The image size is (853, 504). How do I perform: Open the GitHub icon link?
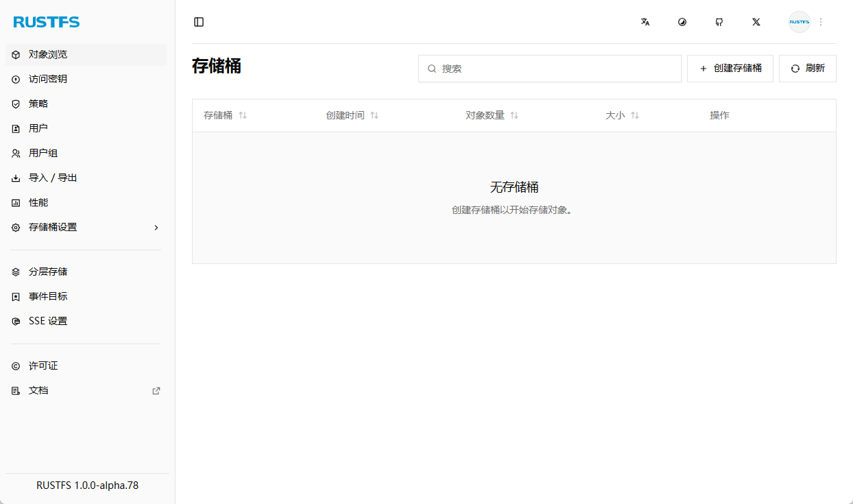pyautogui.click(x=719, y=22)
